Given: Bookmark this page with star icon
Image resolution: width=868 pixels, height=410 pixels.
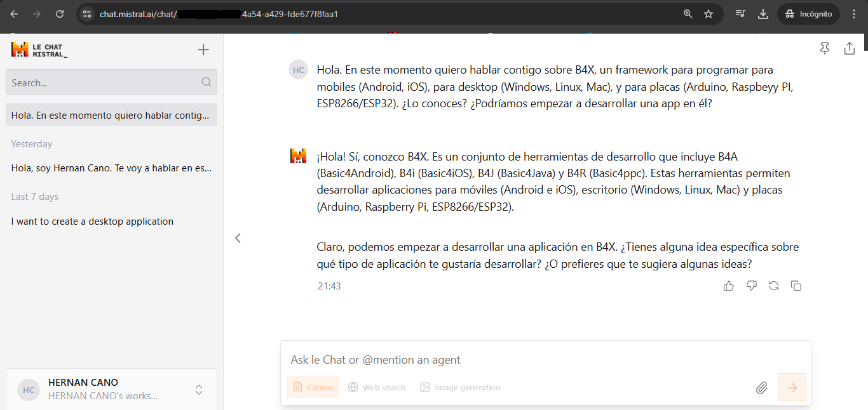Looking at the screenshot, I should click(709, 14).
